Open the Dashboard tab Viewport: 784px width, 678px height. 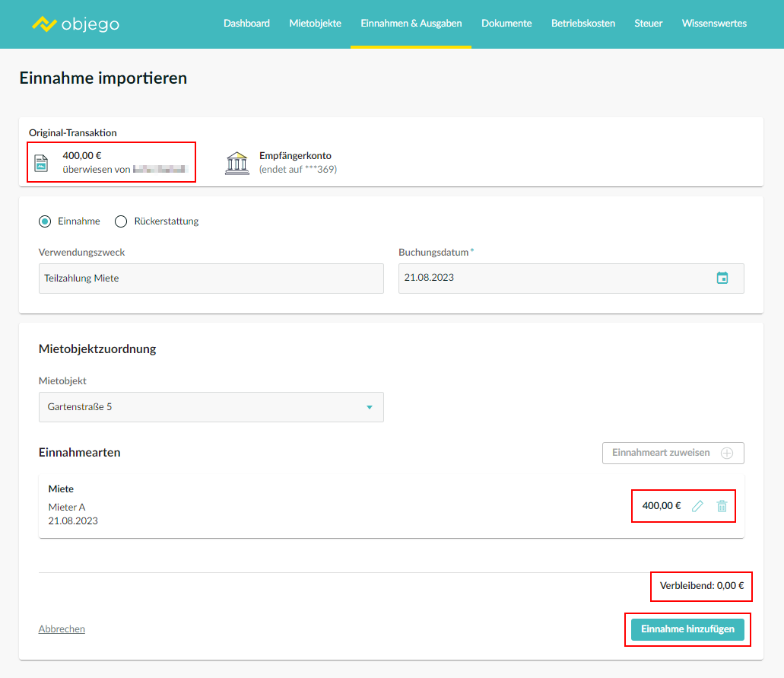[246, 24]
